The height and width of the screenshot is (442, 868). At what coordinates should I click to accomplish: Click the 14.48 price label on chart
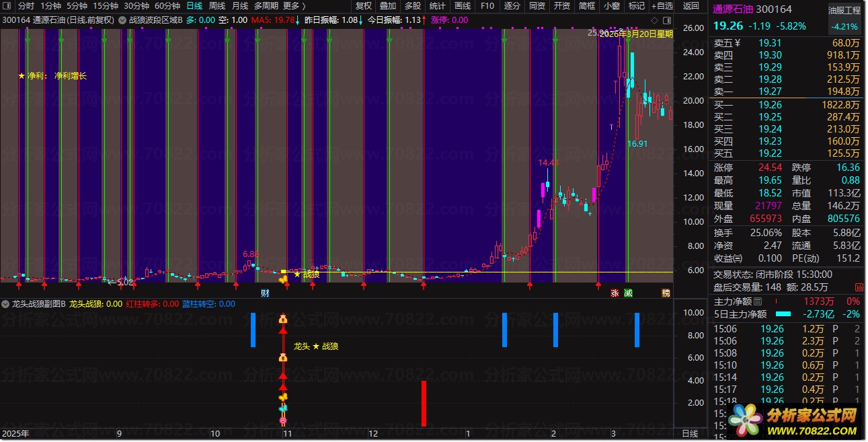pyautogui.click(x=548, y=162)
